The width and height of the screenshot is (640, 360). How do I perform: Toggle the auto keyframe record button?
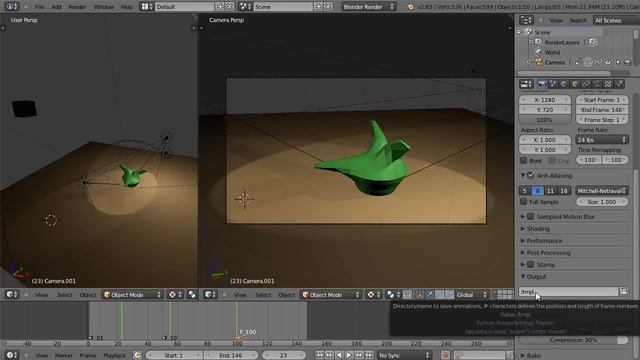445,355
